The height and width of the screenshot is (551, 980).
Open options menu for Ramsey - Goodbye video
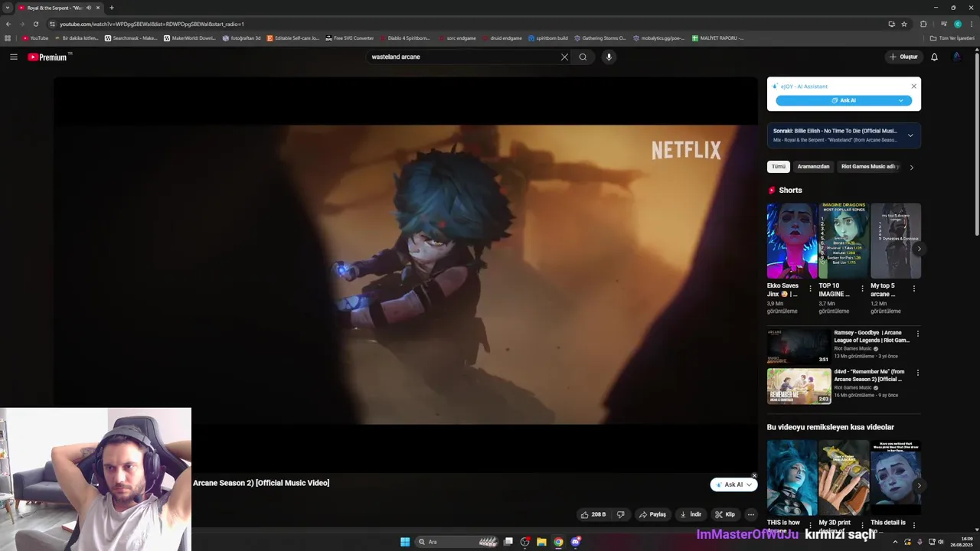tap(918, 334)
